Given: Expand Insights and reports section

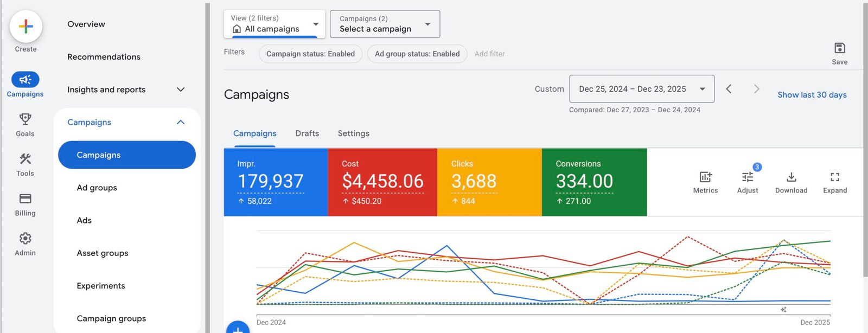Looking at the screenshot, I should 126,89.
